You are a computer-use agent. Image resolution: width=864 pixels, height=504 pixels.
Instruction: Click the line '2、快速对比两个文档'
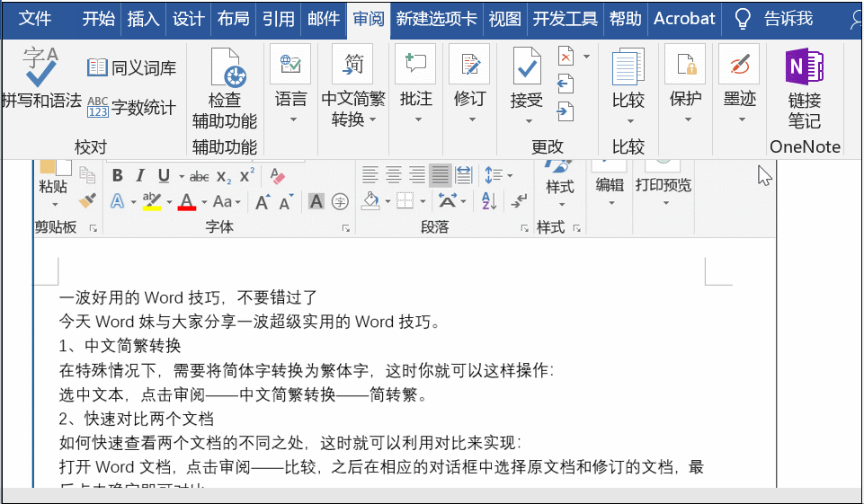[x=136, y=419]
